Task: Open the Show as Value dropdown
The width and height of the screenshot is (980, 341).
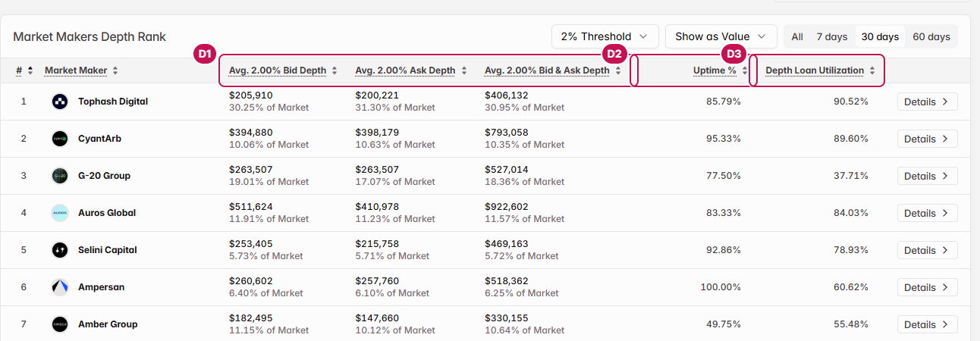Action: click(721, 36)
